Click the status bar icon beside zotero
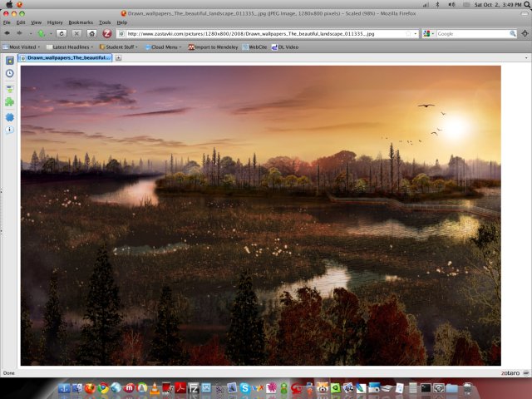The height and width of the screenshot is (399, 532). pyautogui.click(x=526, y=373)
